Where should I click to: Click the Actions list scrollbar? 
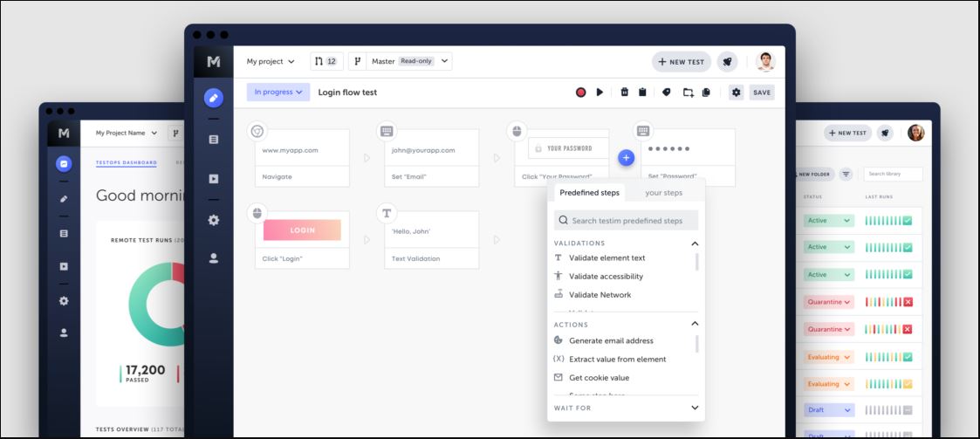click(697, 344)
